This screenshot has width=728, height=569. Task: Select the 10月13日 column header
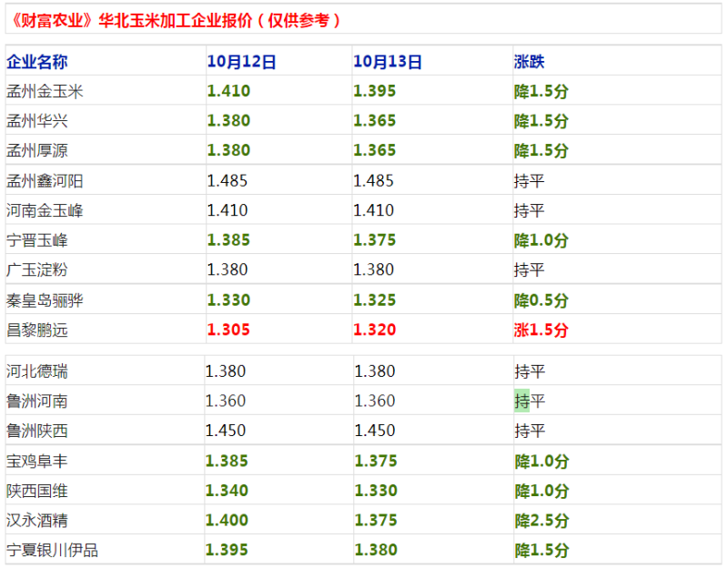tap(388, 62)
